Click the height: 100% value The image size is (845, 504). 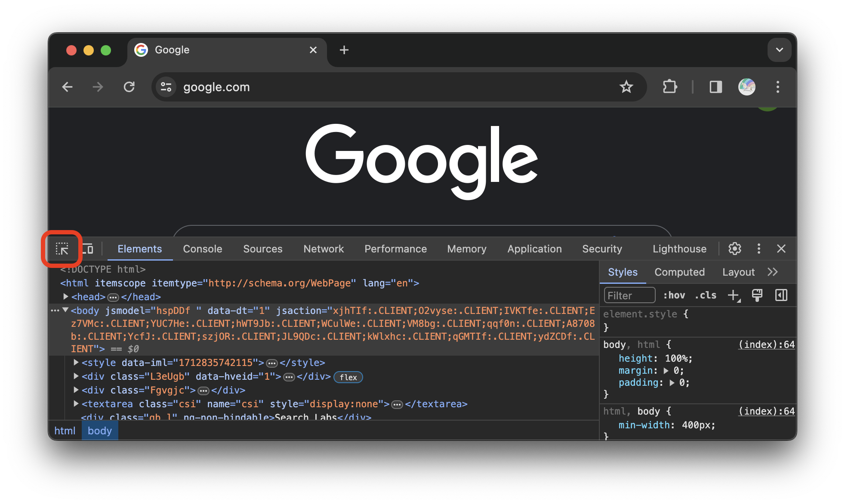(x=678, y=358)
